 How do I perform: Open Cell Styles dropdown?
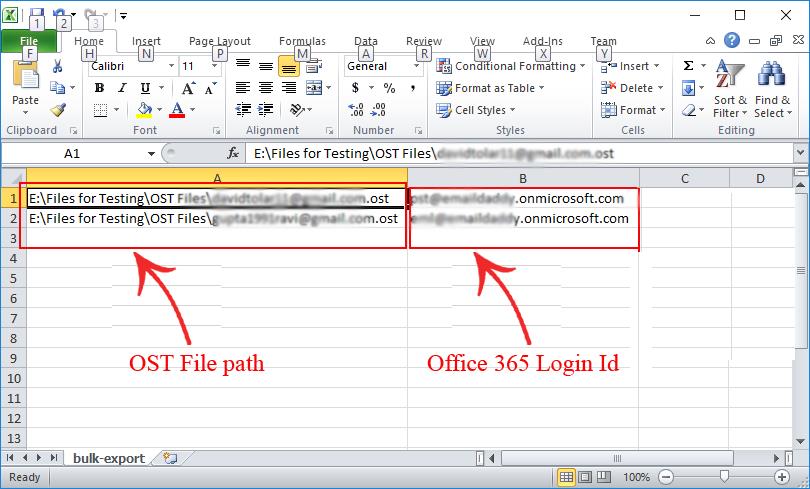(475, 110)
